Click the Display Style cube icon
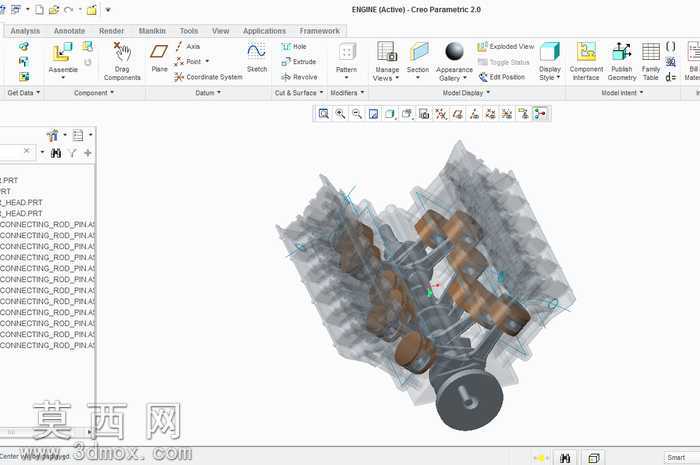700x465 pixels. [x=550, y=52]
